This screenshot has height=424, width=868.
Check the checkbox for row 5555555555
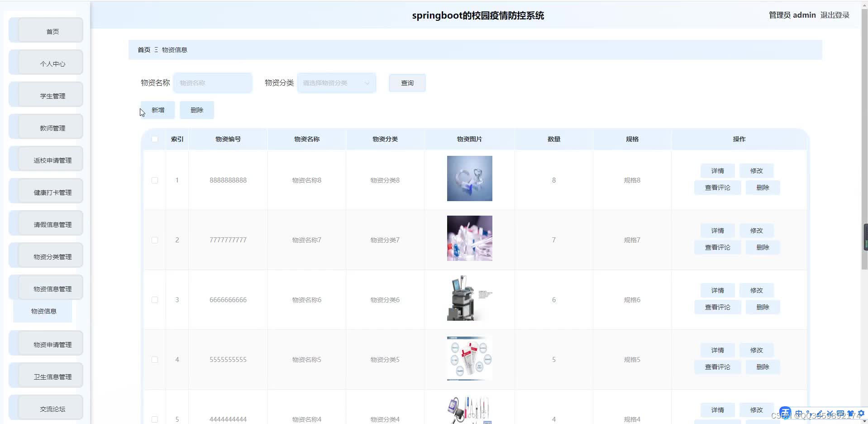pyautogui.click(x=155, y=360)
